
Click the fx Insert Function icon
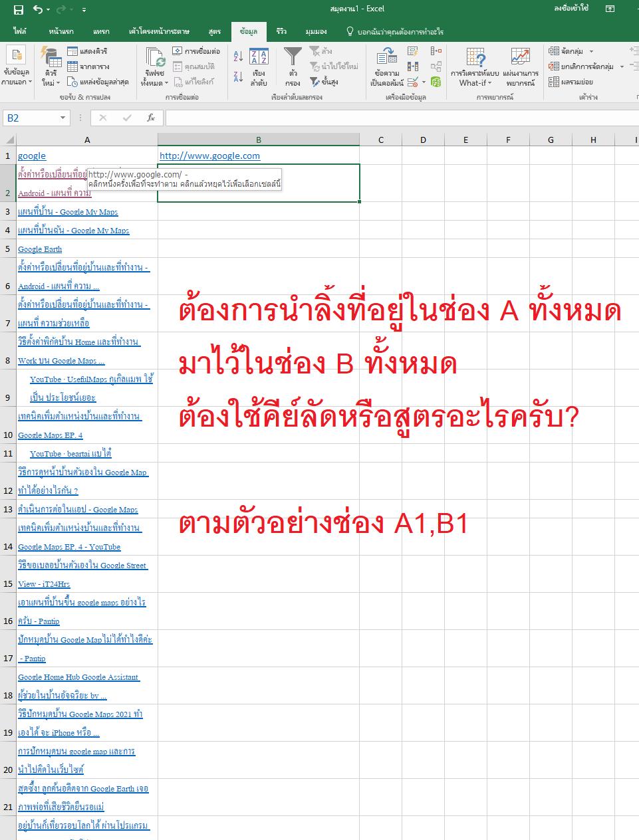pyautogui.click(x=151, y=118)
